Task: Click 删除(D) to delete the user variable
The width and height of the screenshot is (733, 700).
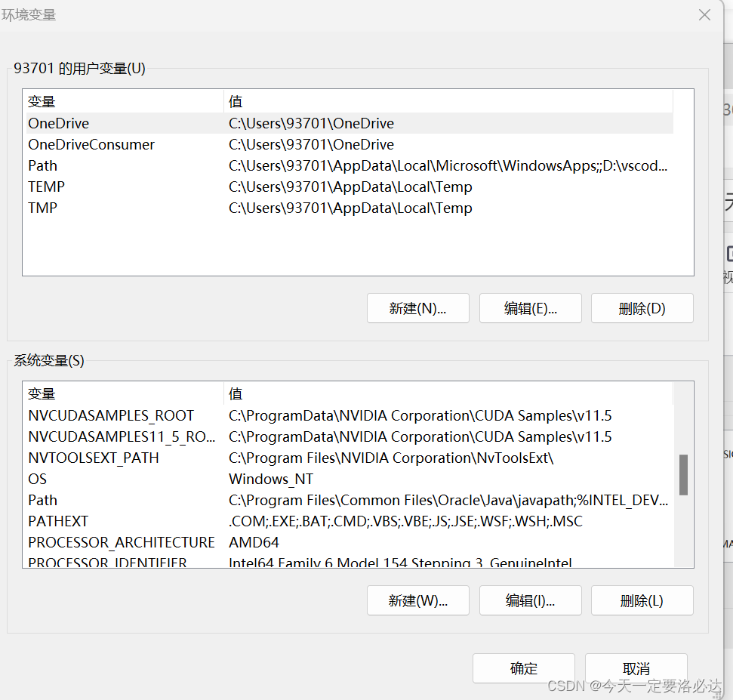Action: click(x=642, y=308)
